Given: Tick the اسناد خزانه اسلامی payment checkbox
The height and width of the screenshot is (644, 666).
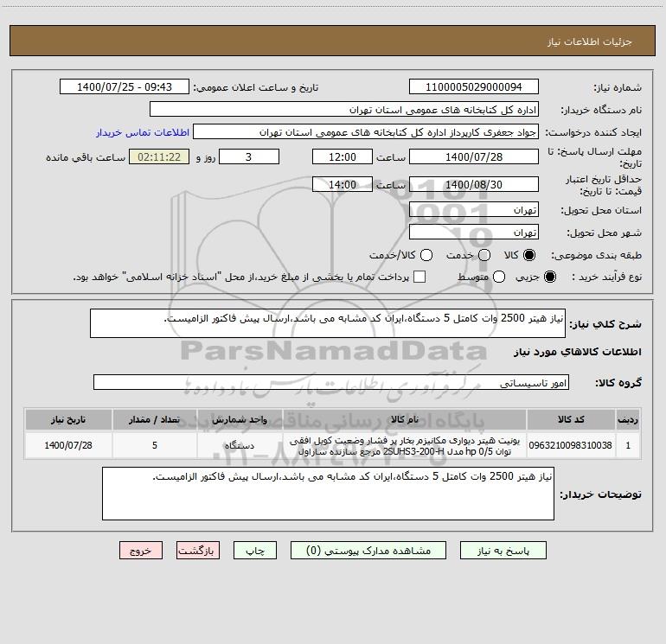Looking at the screenshot, I should pyautogui.click(x=419, y=277).
